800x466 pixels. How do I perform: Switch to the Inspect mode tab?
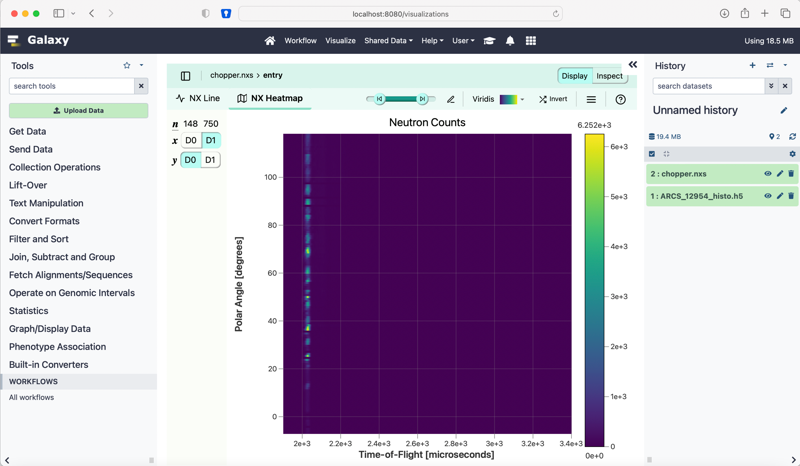click(x=609, y=76)
